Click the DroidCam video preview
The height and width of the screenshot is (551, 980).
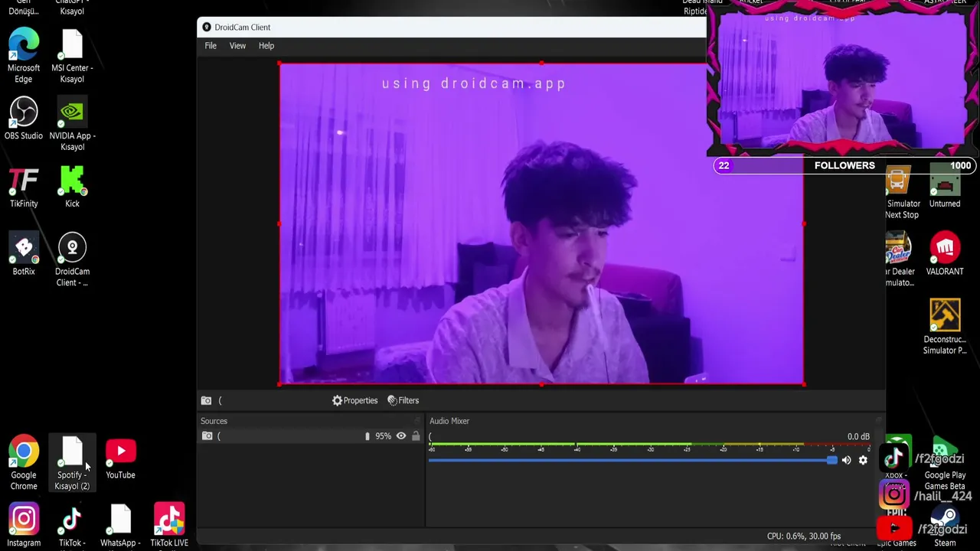[541, 223]
